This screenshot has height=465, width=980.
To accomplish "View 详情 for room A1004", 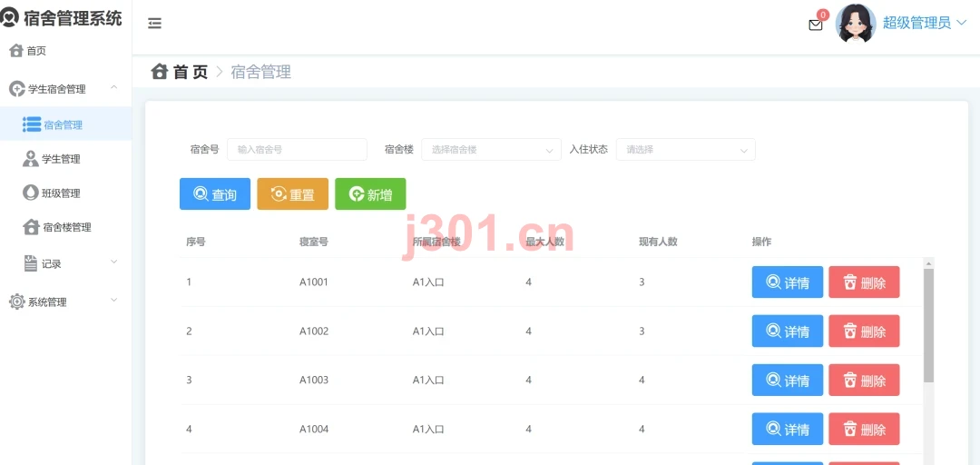I will tap(788, 429).
